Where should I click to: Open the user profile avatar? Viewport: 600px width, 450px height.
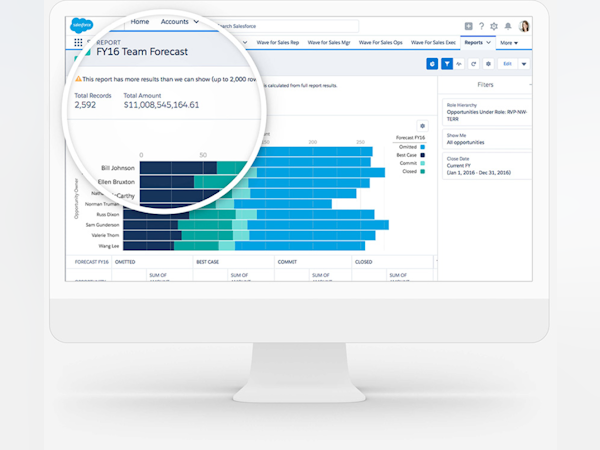(x=524, y=26)
